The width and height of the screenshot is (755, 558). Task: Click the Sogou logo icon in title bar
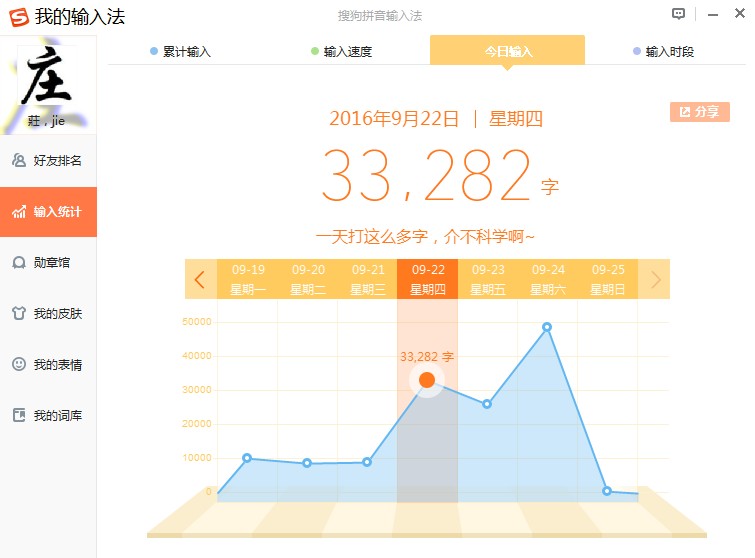19,17
